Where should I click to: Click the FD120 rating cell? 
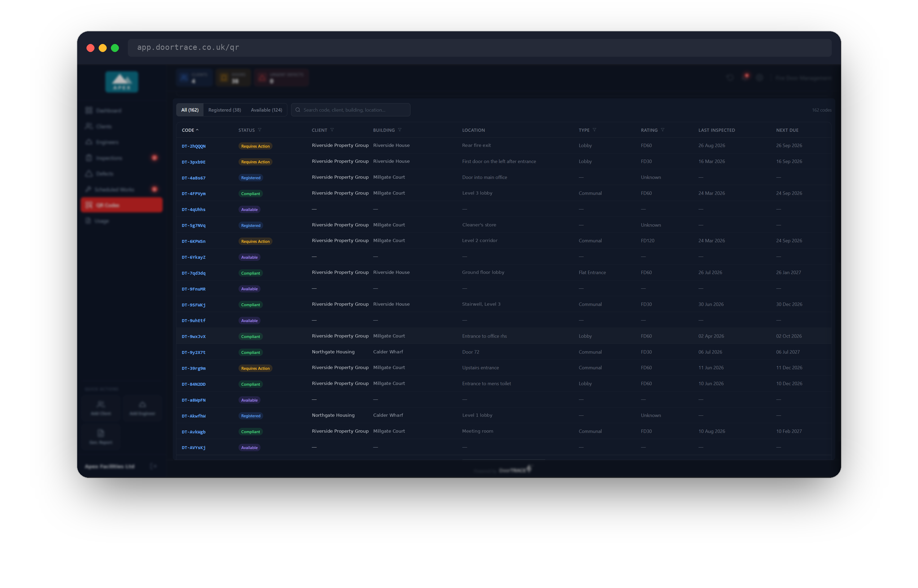pyautogui.click(x=648, y=240)
